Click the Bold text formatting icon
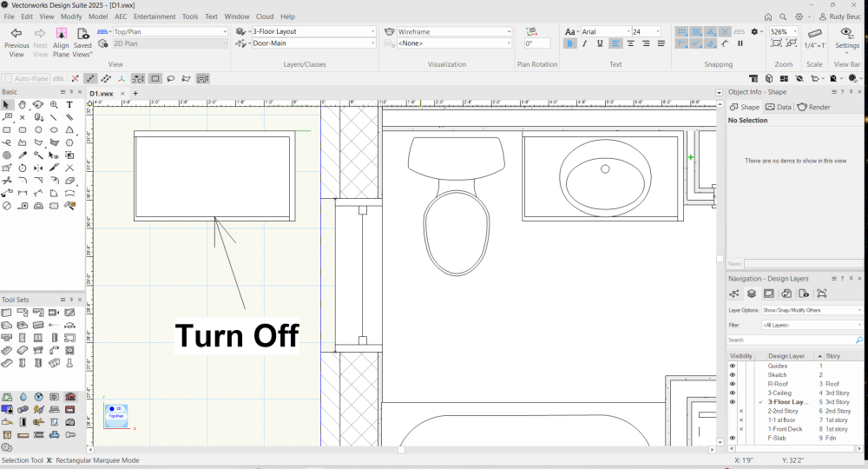The image size is (868, 469). click(569, 43)
